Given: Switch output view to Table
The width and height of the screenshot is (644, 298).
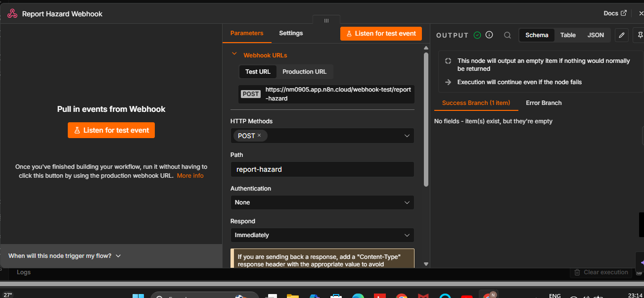Looking at the screenshot, I should (x=568, y=35).
